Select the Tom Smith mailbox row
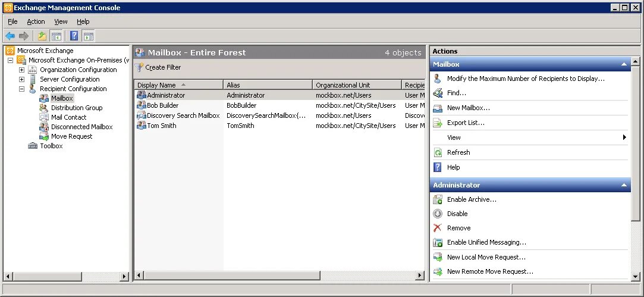The height and width of the screenshot is (297, 644). click(279, 126)
